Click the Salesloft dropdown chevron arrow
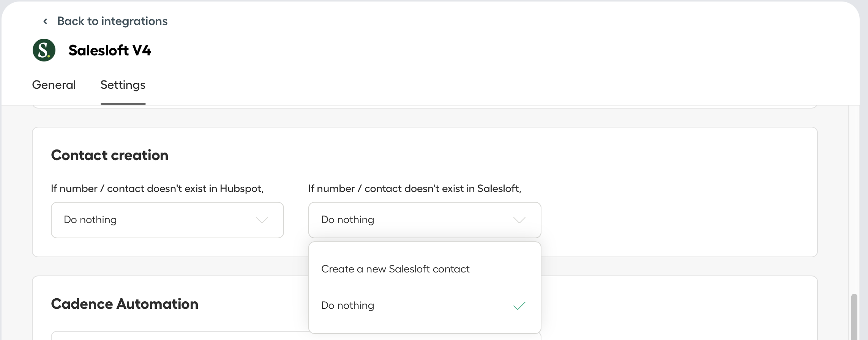This screenshot has height=340, width=868. (x=519, y=220)
